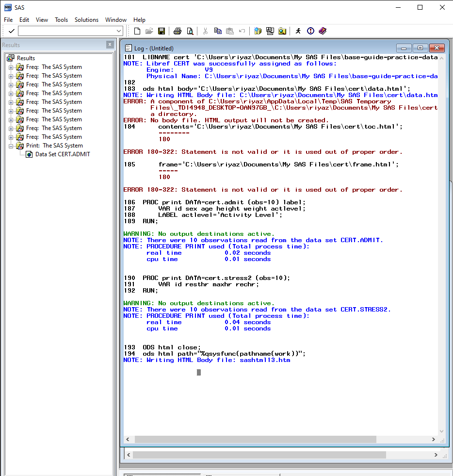
Task: Click the running man Submit icon
Action: (x=298, y=31)
